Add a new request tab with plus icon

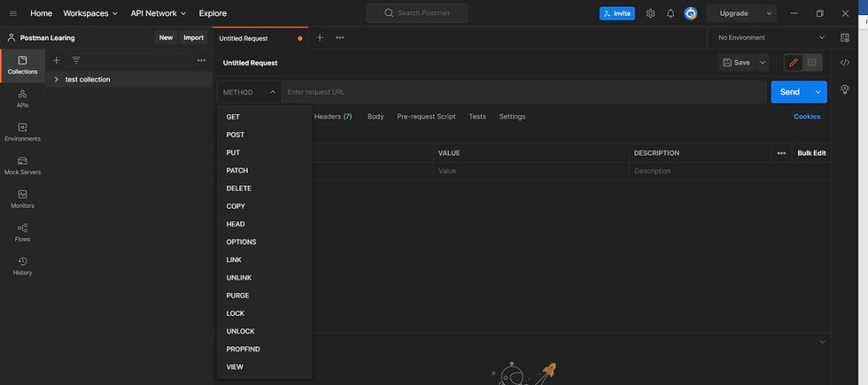click(x=320, y=37)
